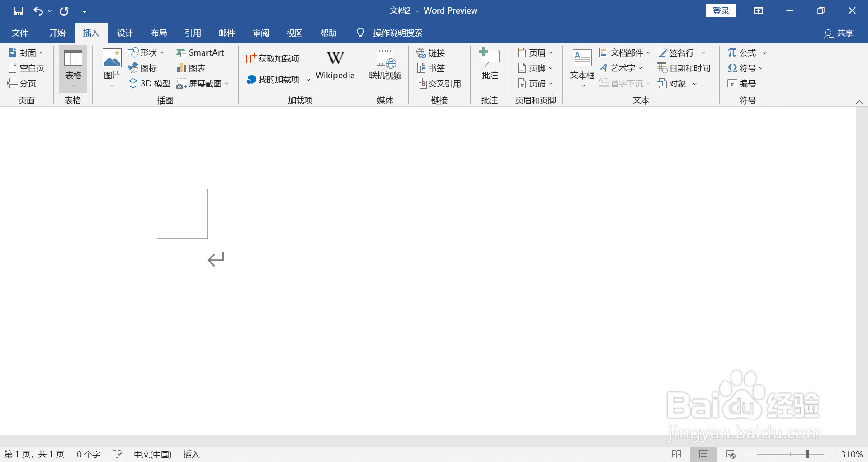The height and width of the screenshot is (462, 868).
Task: Open SmartArt graphic insertion
Action: (x=201, y=52)
